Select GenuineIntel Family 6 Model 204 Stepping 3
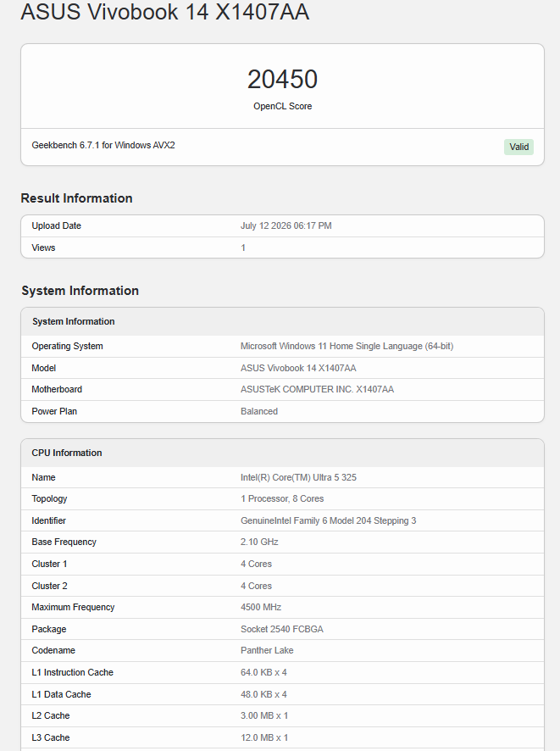560x751 pixels. (329, 520)
